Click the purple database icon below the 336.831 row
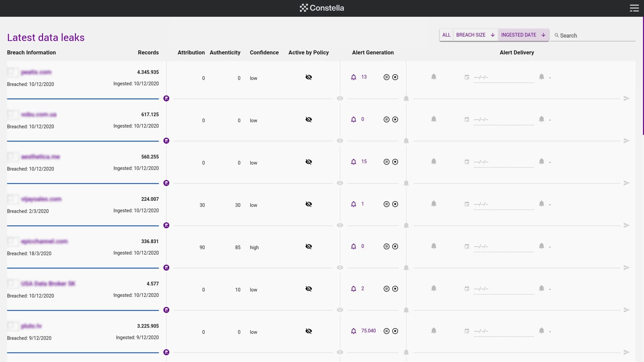The image size is (644, 362). pos(166,267)
